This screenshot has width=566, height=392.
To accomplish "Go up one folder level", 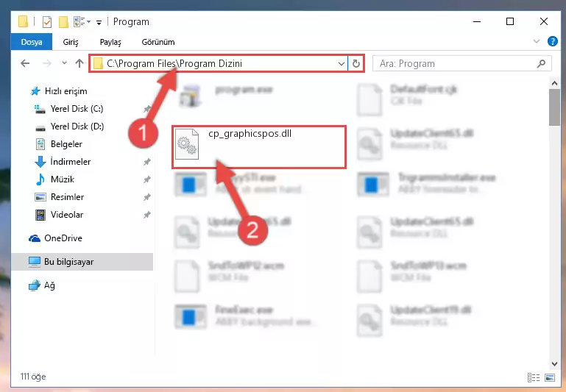I will [x=79, y=63].
